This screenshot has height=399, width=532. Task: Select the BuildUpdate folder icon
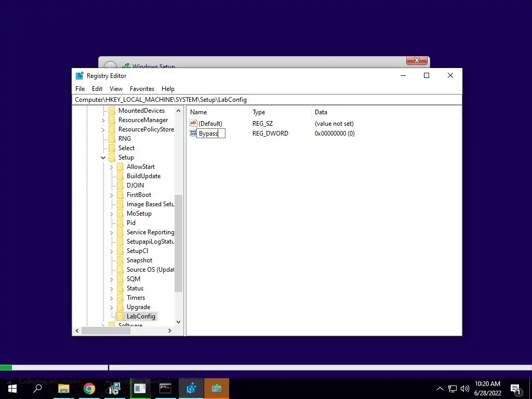pos(120,176)
